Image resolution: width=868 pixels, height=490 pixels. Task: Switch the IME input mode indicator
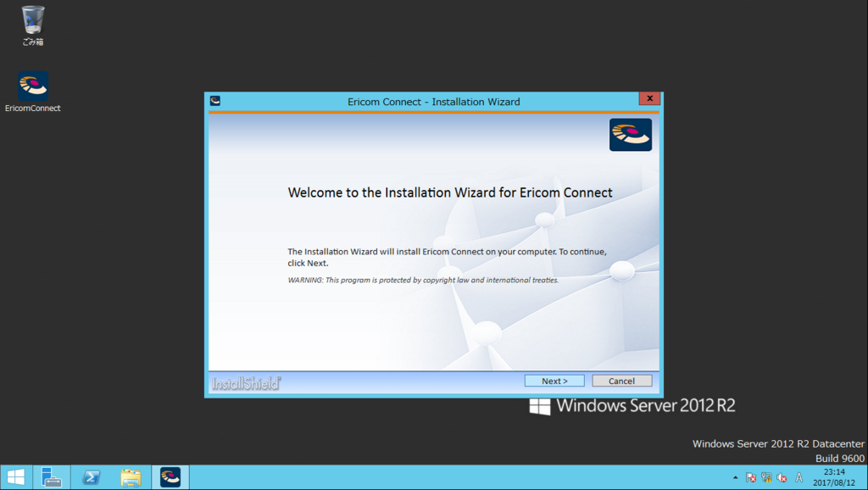(798, 477)
